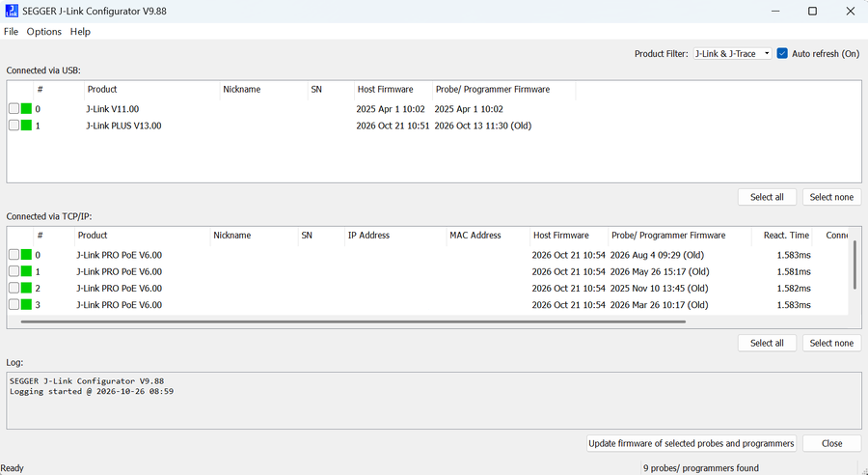868x475 pixels.
Task: Select the 'J-Link V11.00' product cell
Action: pyautogui.click(x=113, y=109)
